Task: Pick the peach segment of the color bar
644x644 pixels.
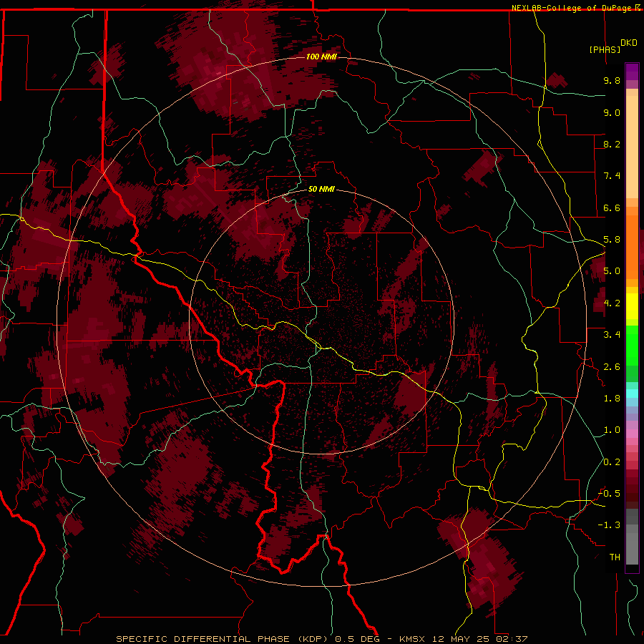Action: click(632, 147)
